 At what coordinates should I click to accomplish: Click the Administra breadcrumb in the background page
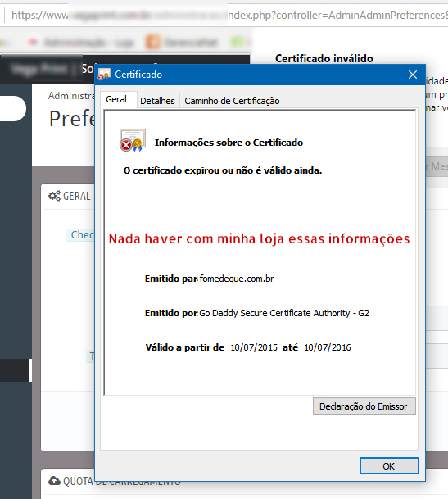tap(71, 96)
